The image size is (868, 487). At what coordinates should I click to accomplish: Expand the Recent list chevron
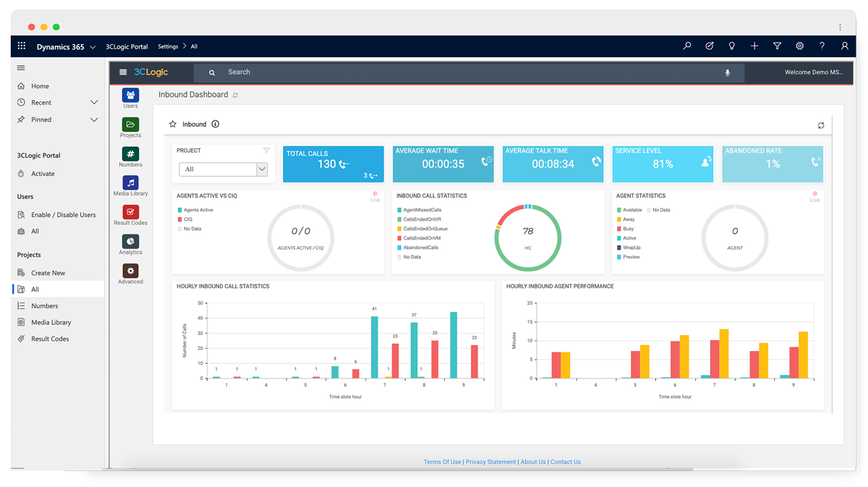(94, 103)
